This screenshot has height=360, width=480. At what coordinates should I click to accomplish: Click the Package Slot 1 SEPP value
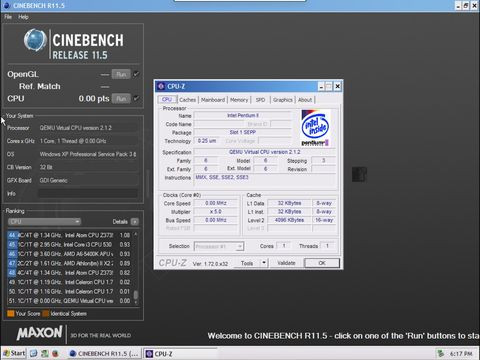[242, 132]
